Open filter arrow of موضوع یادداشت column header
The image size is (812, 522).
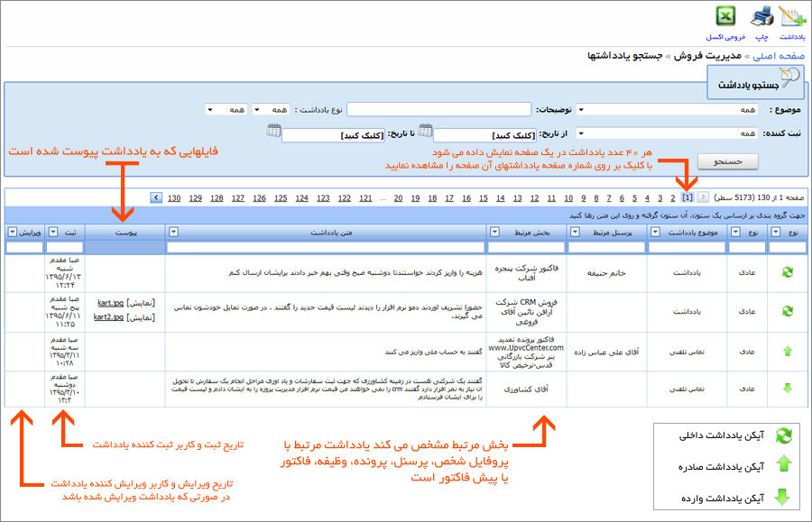655,233
